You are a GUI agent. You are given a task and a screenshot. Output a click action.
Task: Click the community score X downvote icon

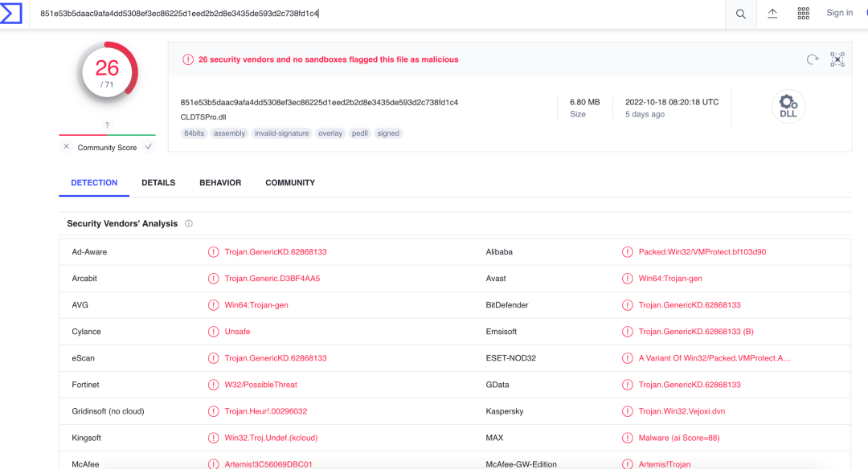coord(67,146)
